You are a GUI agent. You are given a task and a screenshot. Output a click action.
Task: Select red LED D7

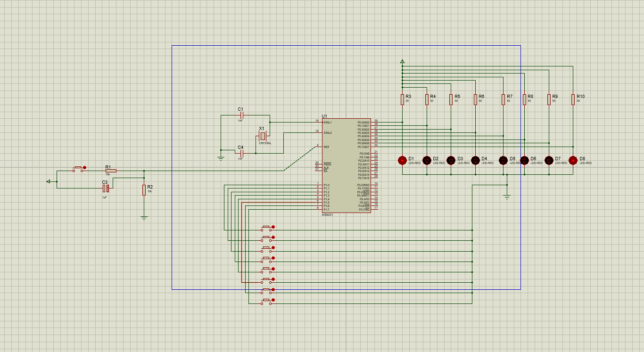coord(549,160)
